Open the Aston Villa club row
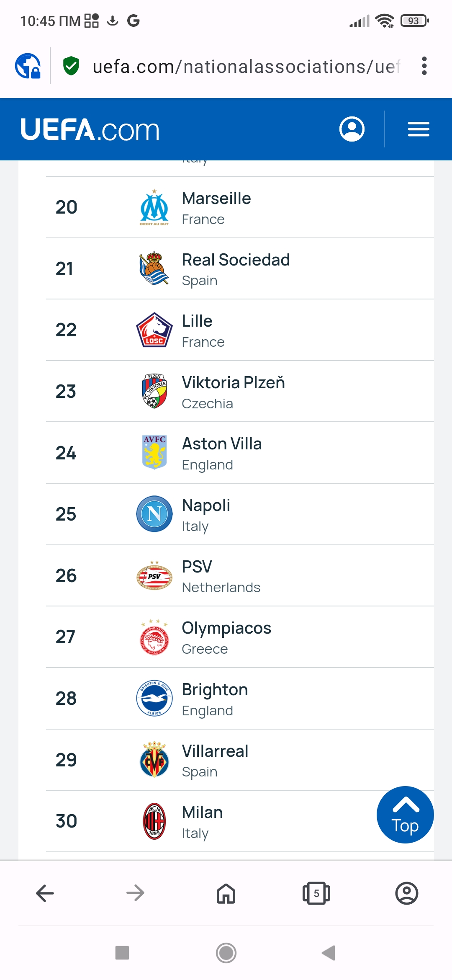The height and width of the screenshot is (980, 452). coord(222,453)
